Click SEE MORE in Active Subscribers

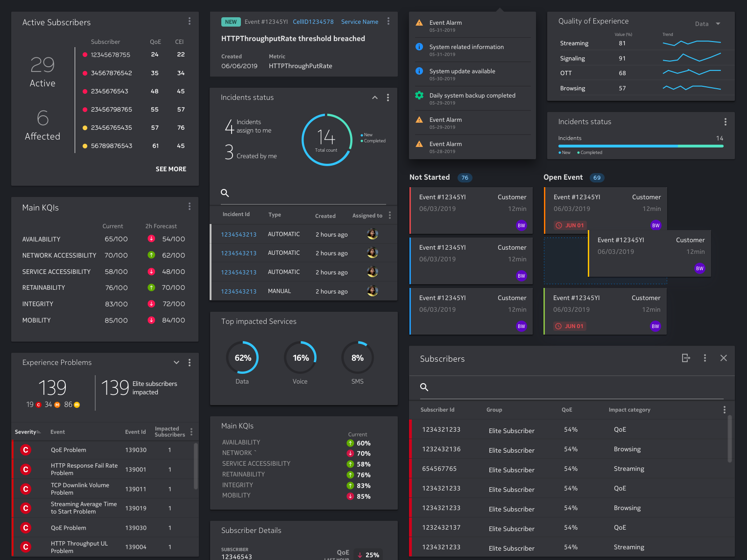[x=171, y=169]
